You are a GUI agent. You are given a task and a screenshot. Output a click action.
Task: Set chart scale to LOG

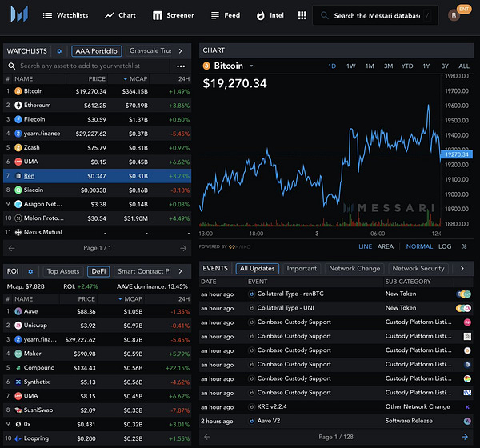click(x=445, y=246)
